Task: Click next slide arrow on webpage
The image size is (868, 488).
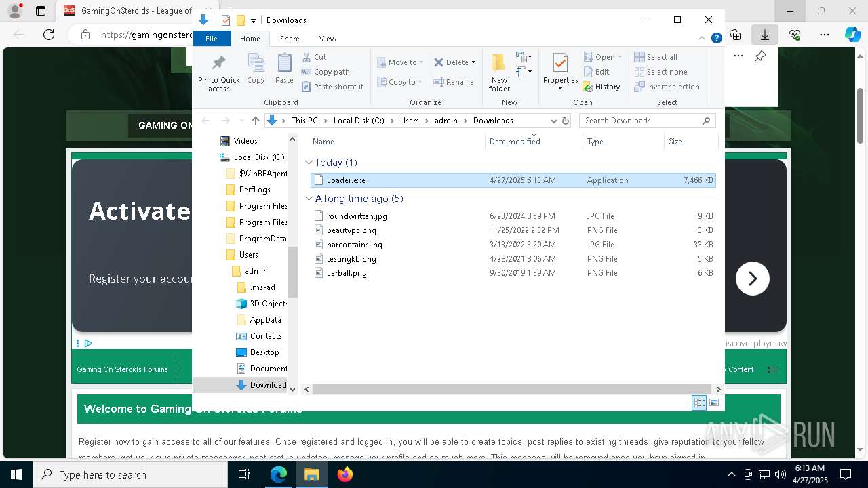Action: (x=752, y=279)
